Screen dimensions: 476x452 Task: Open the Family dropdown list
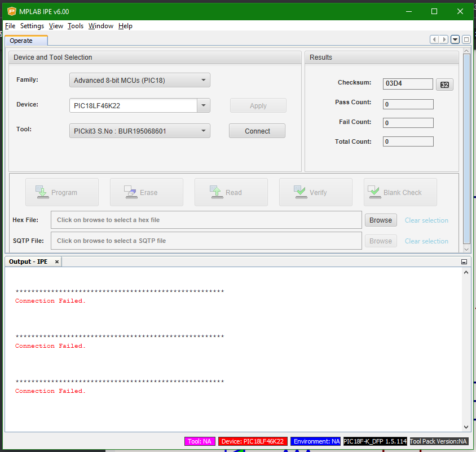pyautogui.click(x=140, y=80)
